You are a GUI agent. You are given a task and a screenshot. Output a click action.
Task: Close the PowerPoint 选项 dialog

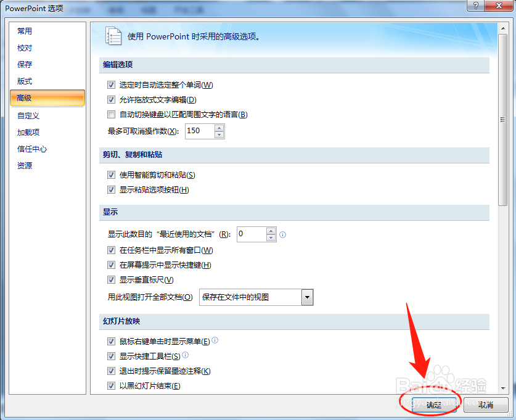click(x=499, y=6)
